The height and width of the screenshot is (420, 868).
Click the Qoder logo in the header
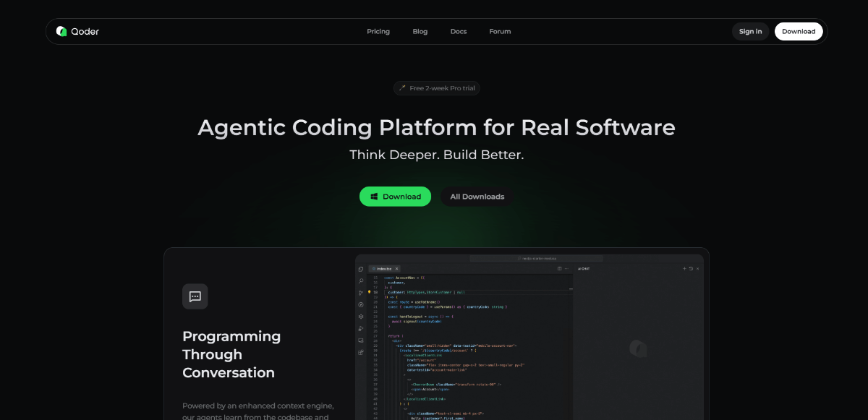pos(78,31)
